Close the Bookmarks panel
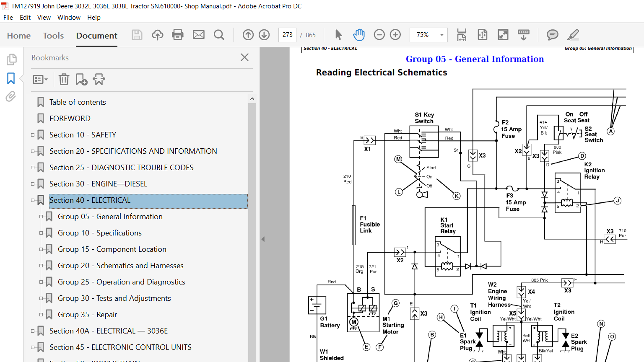 [x=245, y=57]
